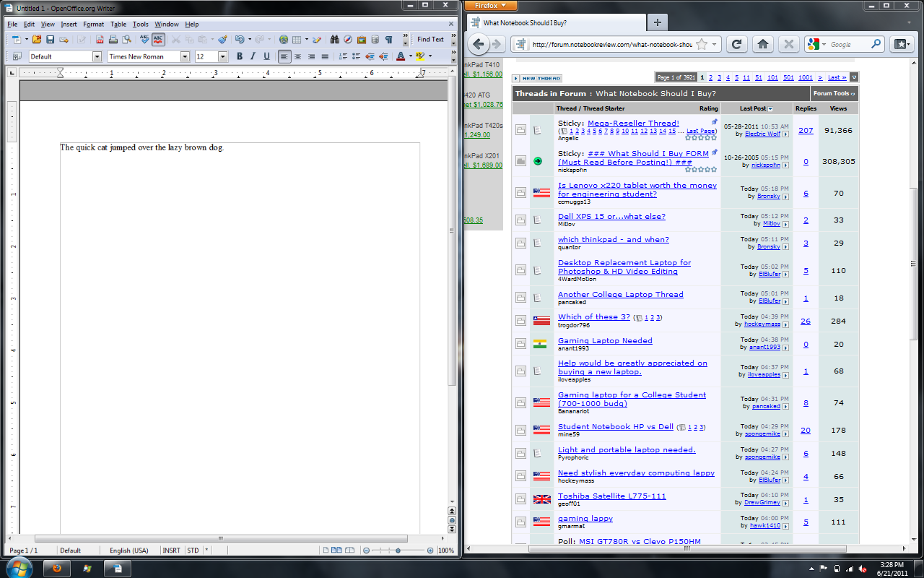Set paragraph alignment to Left
This screenshot has height=578, width=924.
(x=284, y=56)
